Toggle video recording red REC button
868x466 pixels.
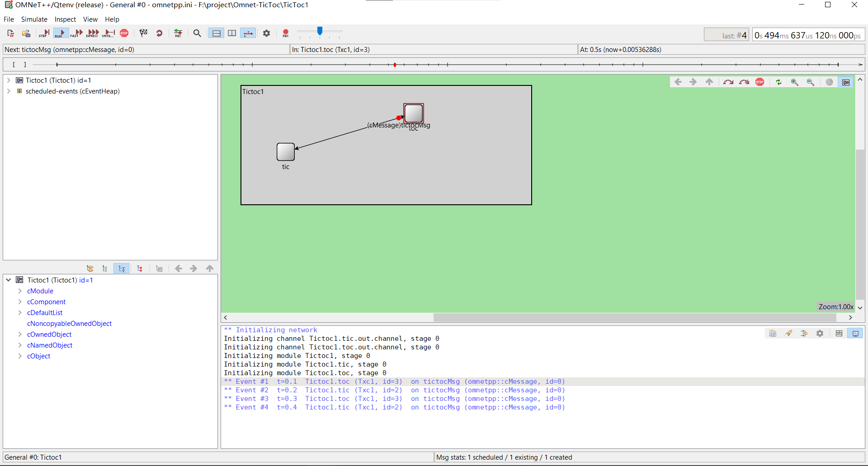click(286, 33)
